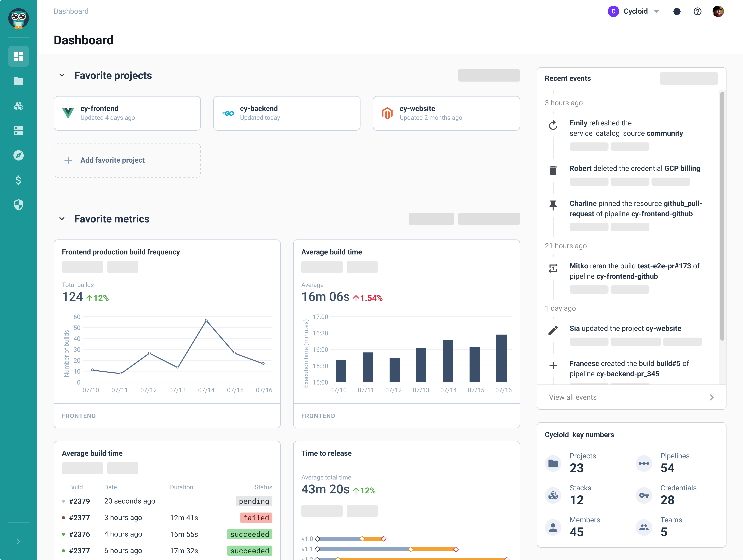Open the compass icon in sidebar

pos(18,155)
